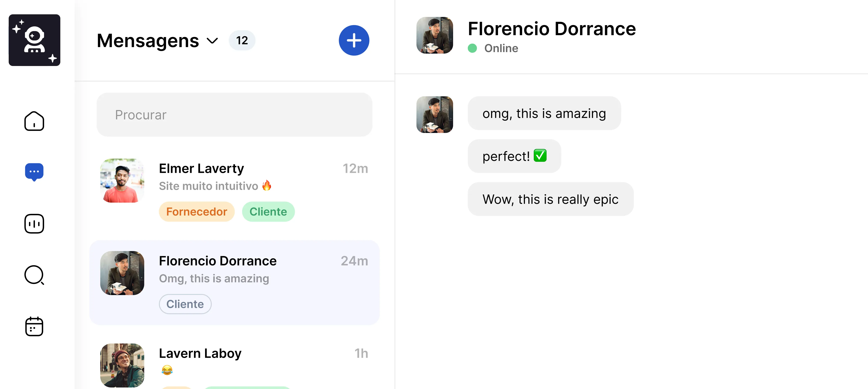868x389 pixels.
Task: Click 'Wow, this is really epic' message
Action: pyautogui.click(x=550, y=199)
